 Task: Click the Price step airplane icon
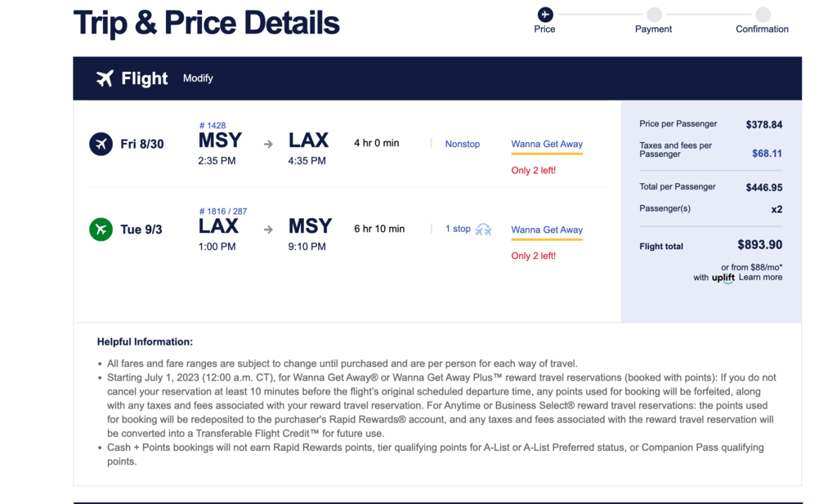tap(545, 14)
